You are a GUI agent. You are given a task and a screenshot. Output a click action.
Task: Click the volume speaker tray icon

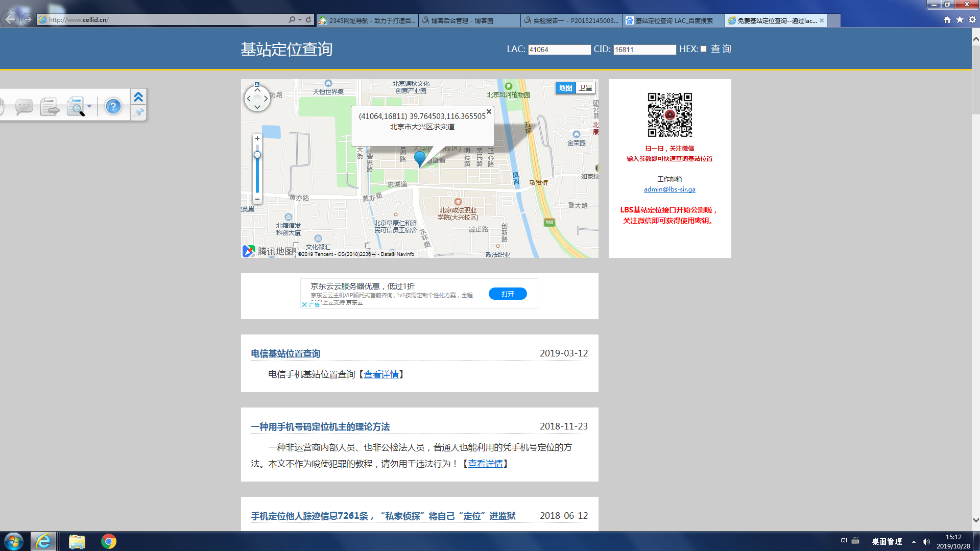point(926,542)
